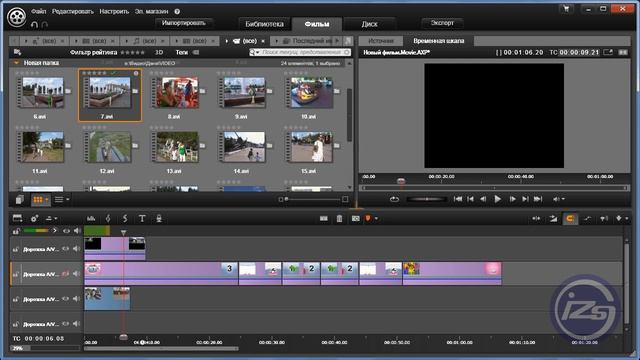Open the Настроить menu
This screenshot has width=640, height=360.
114,11
